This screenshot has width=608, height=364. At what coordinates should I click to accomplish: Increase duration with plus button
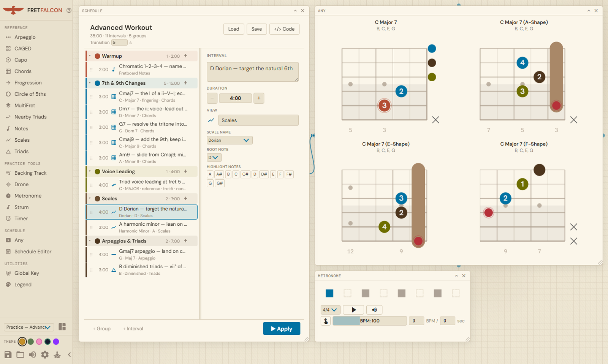tap(259, 98)
